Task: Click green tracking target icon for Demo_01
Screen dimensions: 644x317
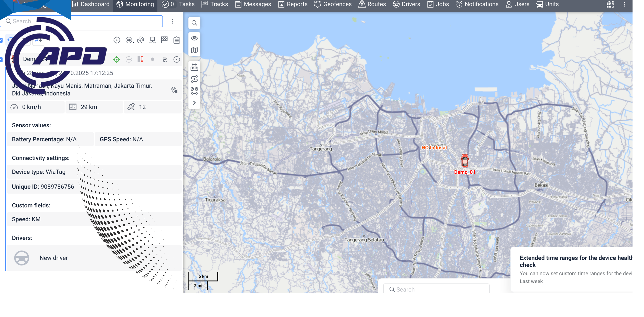Action: (x=117, y=60)
